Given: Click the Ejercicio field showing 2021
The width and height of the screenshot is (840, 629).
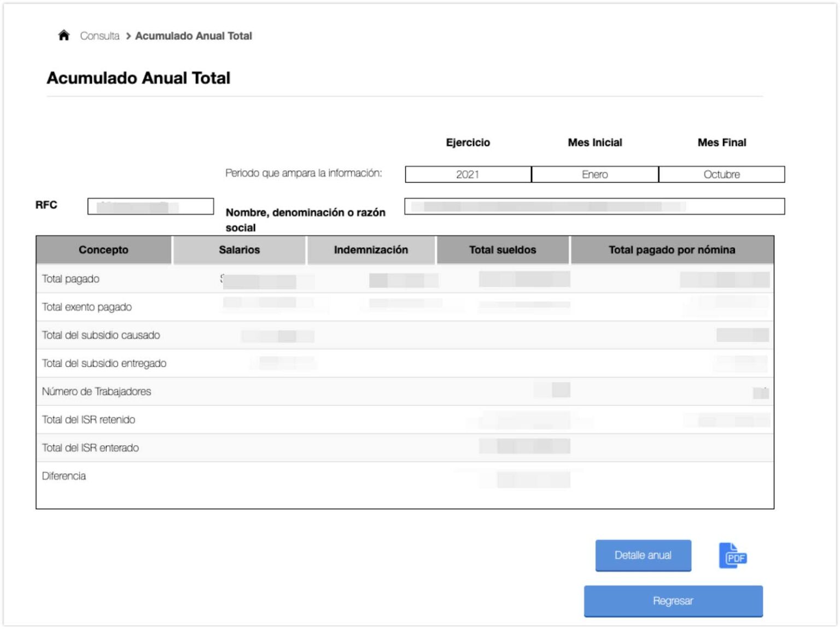Looking at the screenshot, I should [x=468, y=174].
